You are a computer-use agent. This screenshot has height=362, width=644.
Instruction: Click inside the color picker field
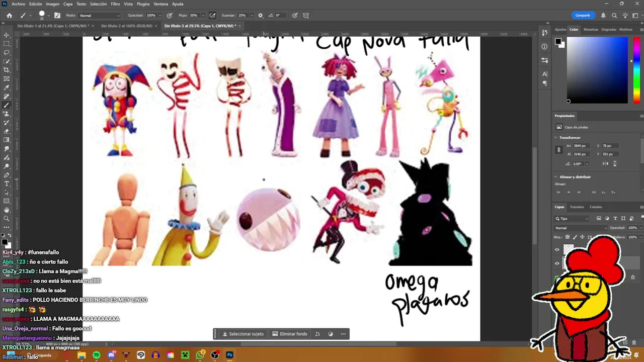(598, 70)
